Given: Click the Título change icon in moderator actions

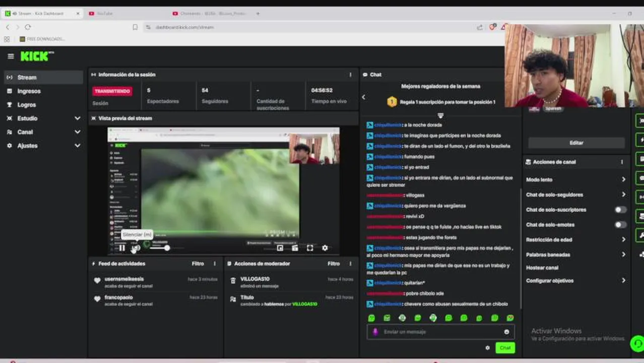Looking at the screenshot, I should point(233,299).
